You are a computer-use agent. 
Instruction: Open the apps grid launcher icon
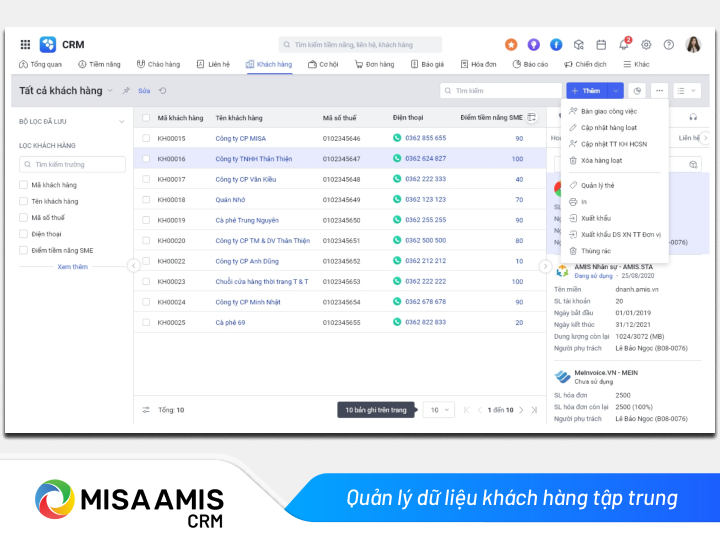(x=25, y=45)
